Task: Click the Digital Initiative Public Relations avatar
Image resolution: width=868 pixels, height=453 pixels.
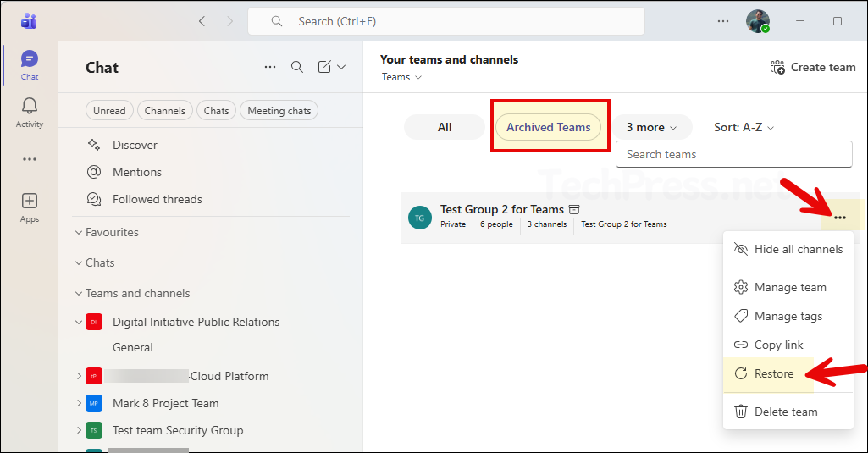Action: point(94,322)
